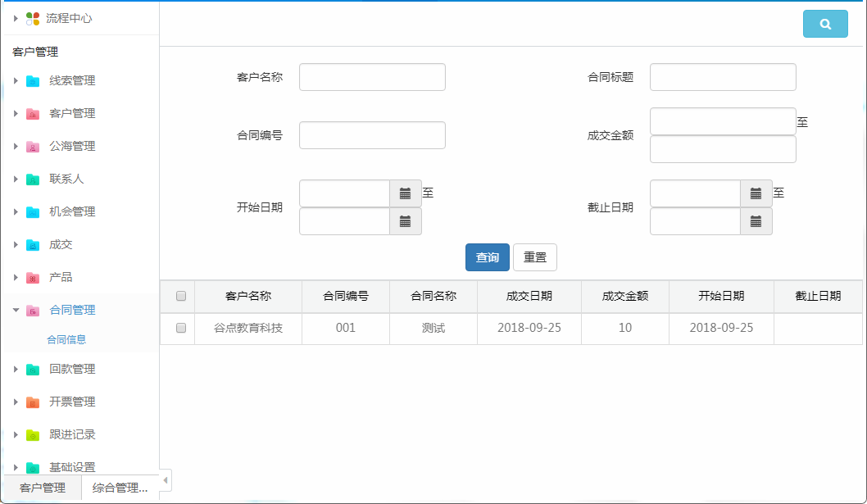The width and height of the screenshot is (867, 504).
Task: Click the 流程中心 colorful icon
Action: pos(33,18)
